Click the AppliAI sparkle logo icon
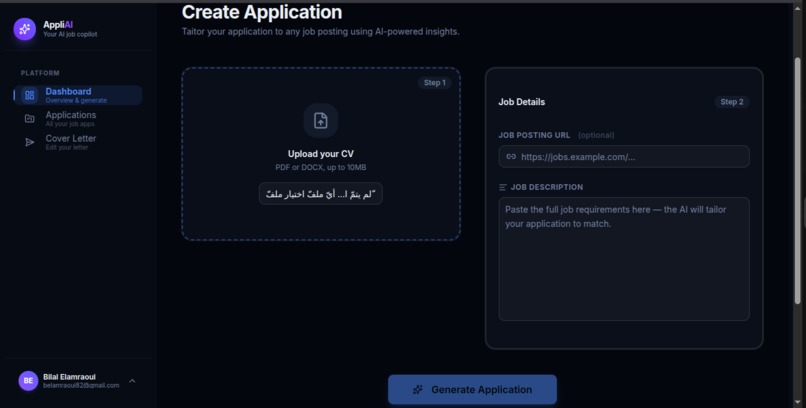The image size is (806, 408). coord(25,29)
